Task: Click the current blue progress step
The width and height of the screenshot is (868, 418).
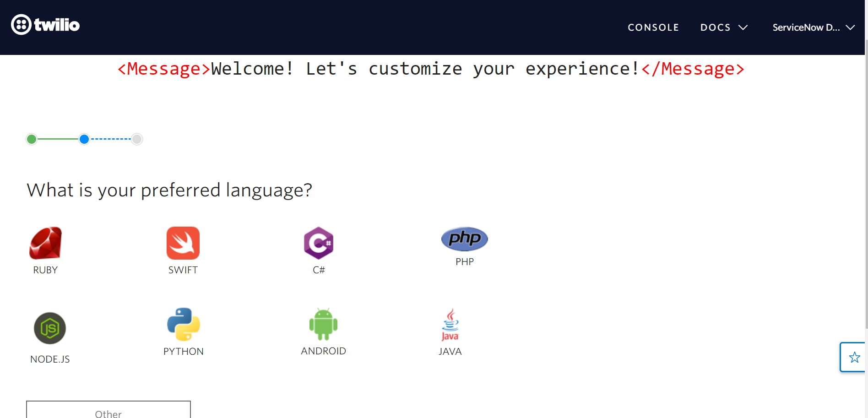Action: tap(84, 139)
